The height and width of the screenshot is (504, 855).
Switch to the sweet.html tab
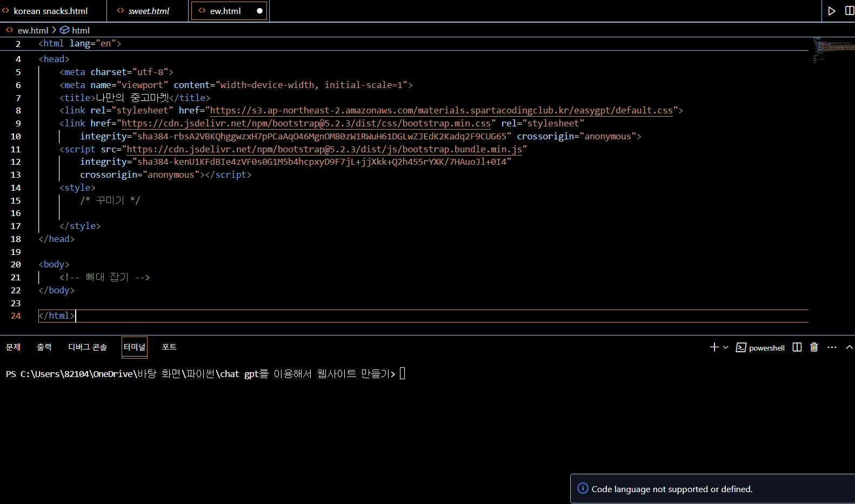(148, 11)
